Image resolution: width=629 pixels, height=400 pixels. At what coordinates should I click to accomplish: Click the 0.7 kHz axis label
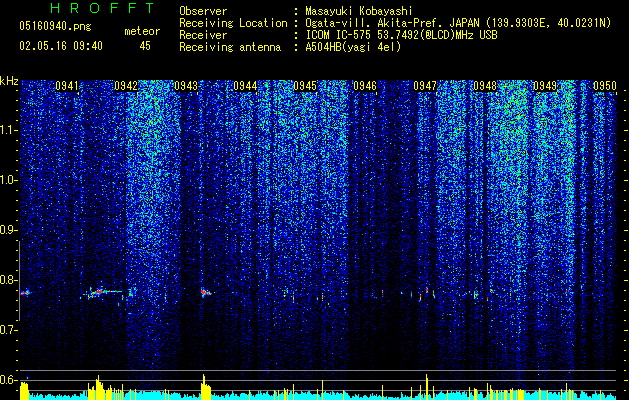pos(9,330)
